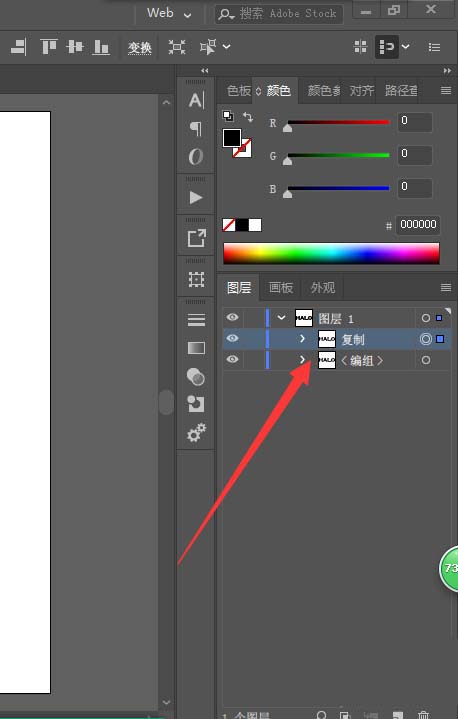458x719 pixels.
Task: Expand the 编组 group chevron
Action: [x=302, y=359]
